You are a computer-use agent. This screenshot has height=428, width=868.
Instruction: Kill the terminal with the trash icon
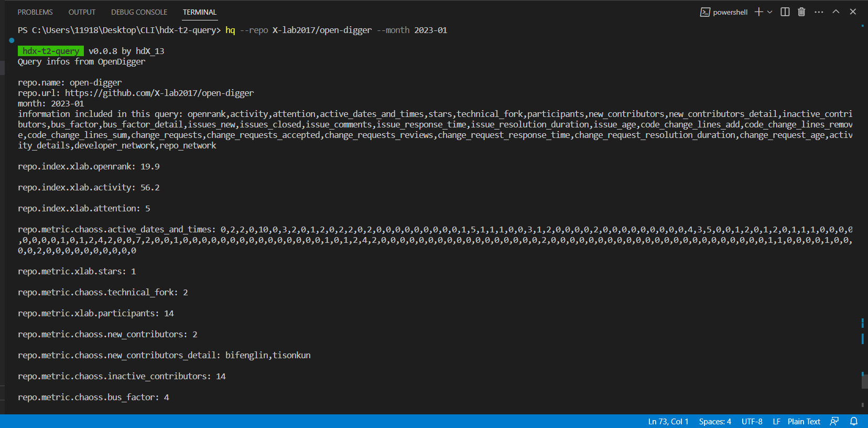click(801, 12)
